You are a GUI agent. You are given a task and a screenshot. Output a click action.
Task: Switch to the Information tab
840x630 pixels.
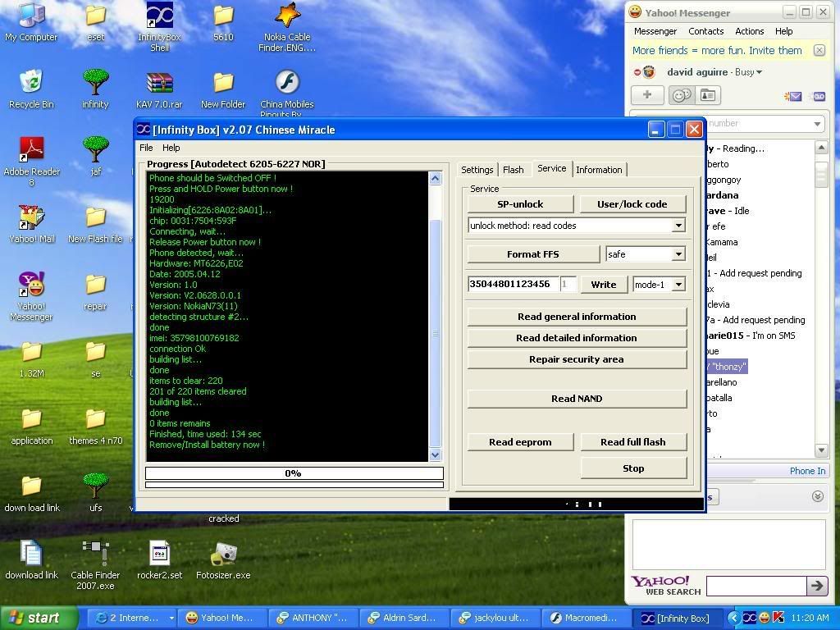[599, 170]
